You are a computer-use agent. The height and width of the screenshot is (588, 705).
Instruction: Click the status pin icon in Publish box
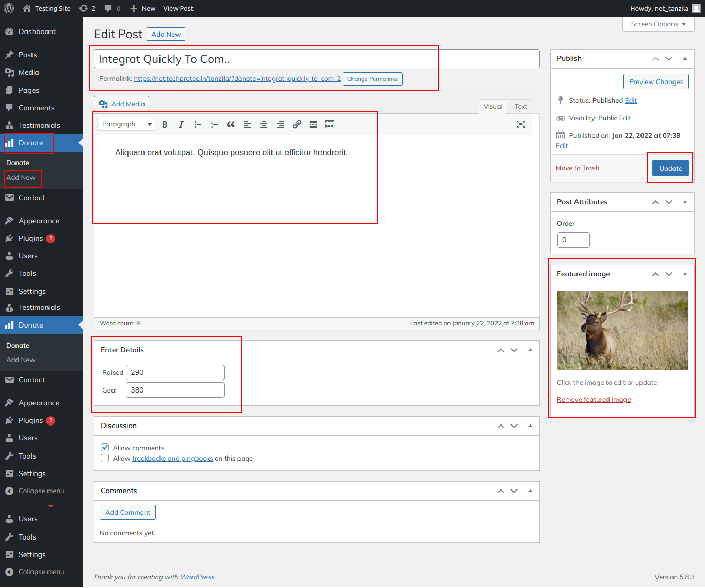click(560, 101)
